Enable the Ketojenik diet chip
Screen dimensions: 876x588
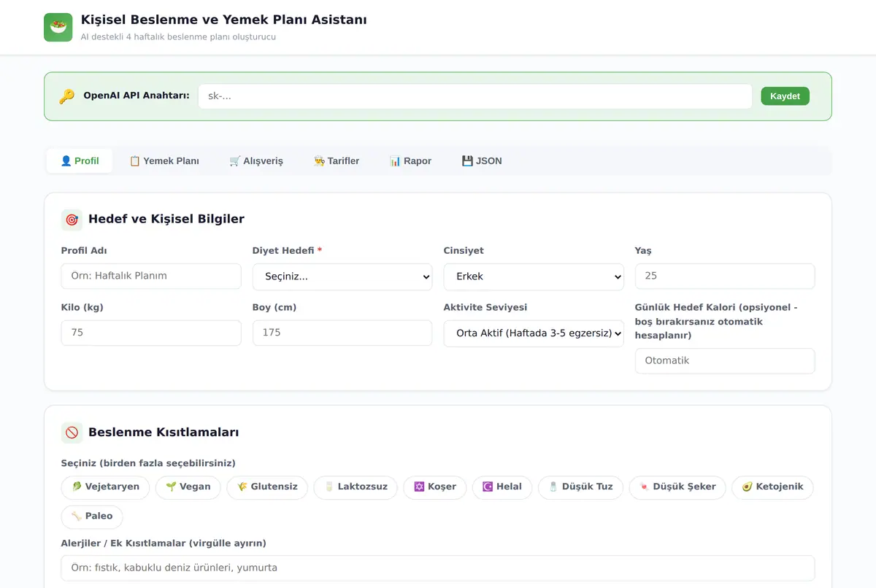click(x=772, y=487)
